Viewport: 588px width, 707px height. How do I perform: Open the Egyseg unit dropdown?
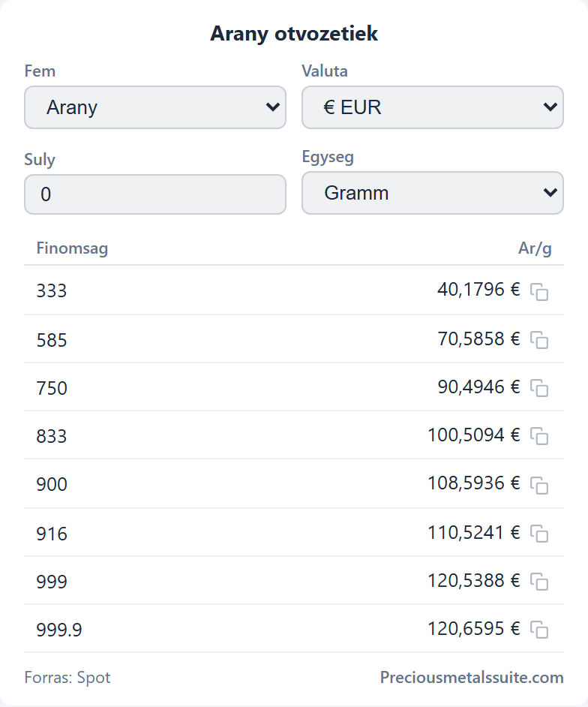[x=433, y=193]
